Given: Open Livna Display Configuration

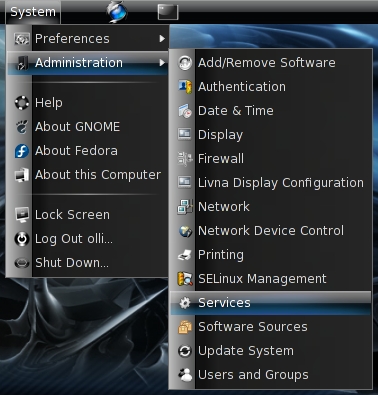Looking at the screenshot, I should (x=270, y=183).
